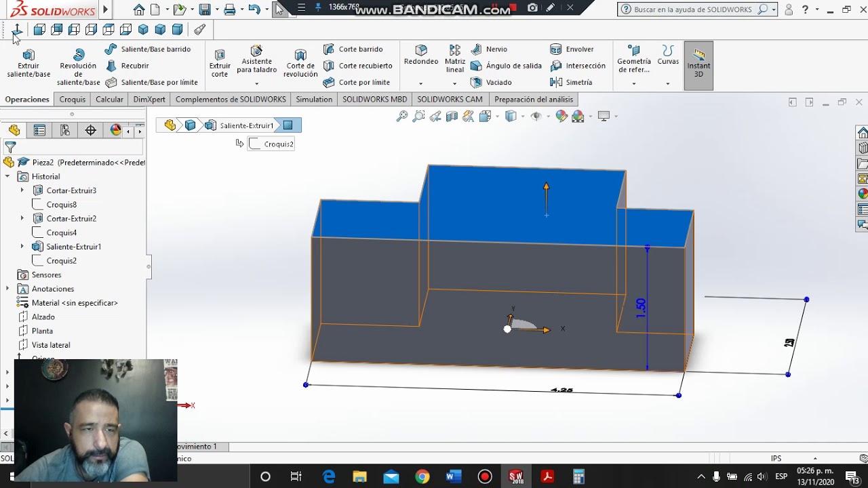Select the Envolver wrap tool

[572, 49]
